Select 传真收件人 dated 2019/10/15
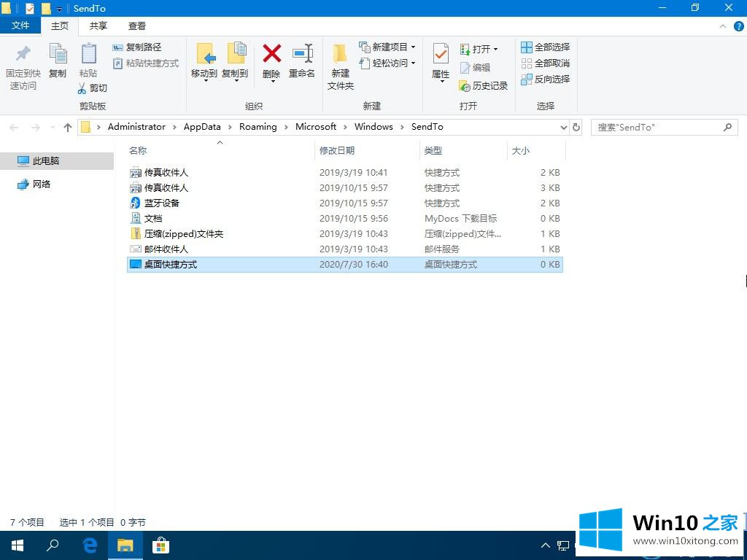 [345, 187]
